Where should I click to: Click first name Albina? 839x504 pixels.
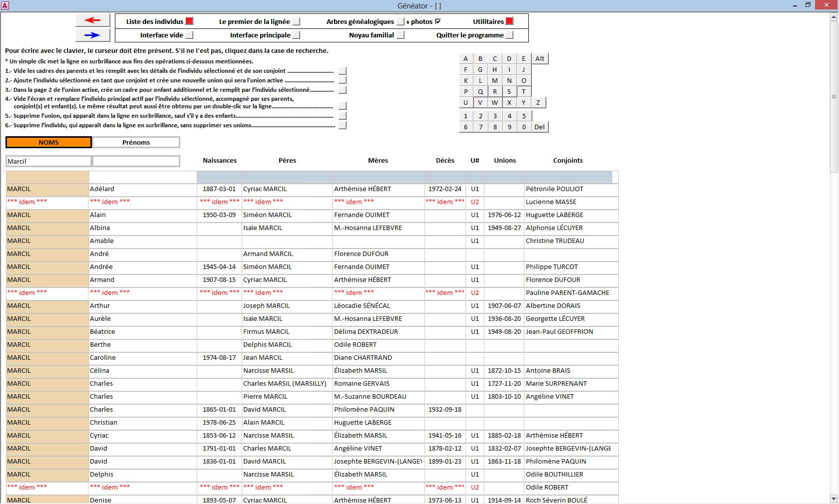point(100,228)
